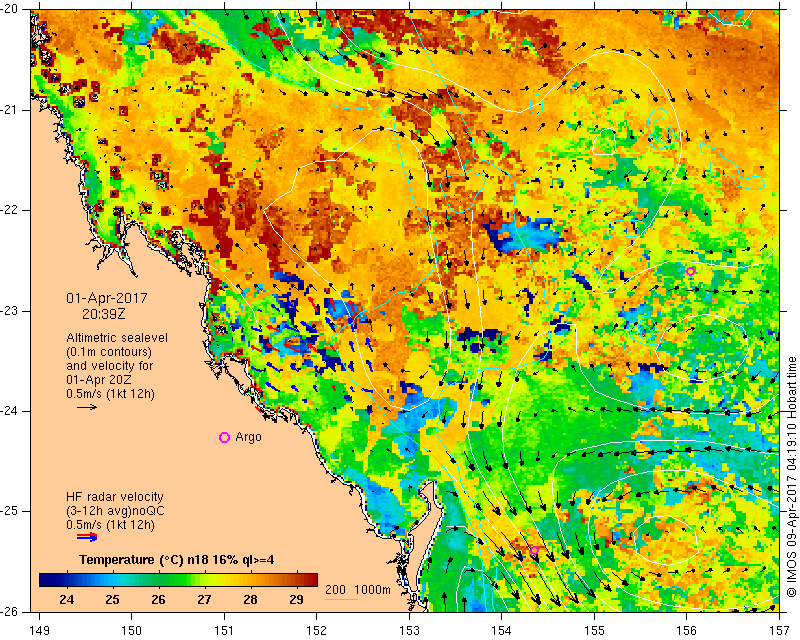Click the 'Altimetric sealevel' label
The width and height of the screenshot is (800, 640).
tap(117, 338)
